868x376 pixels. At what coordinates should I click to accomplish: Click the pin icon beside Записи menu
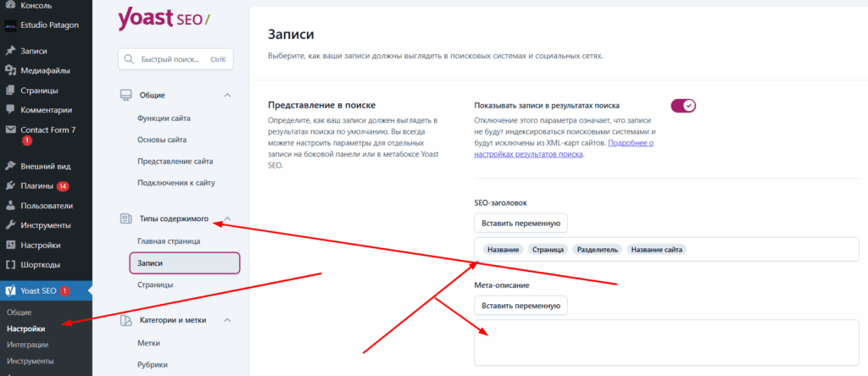(x=9, y=51)
